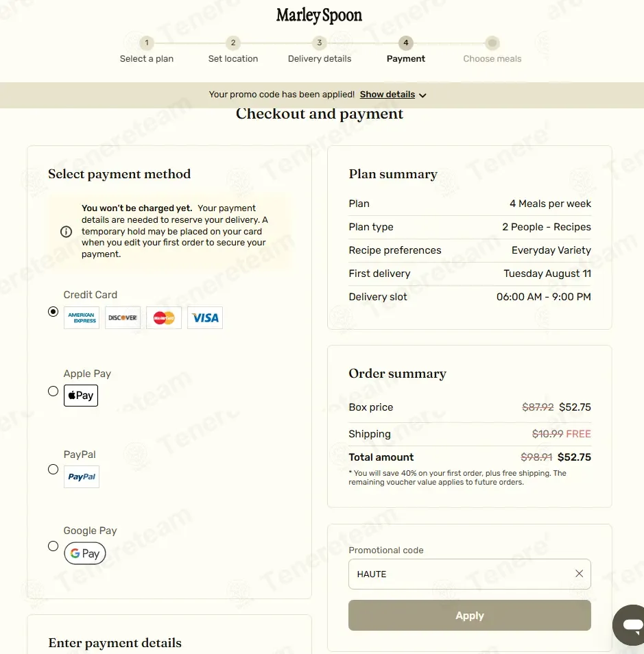Click the Promotional code input field

point(470,574)
